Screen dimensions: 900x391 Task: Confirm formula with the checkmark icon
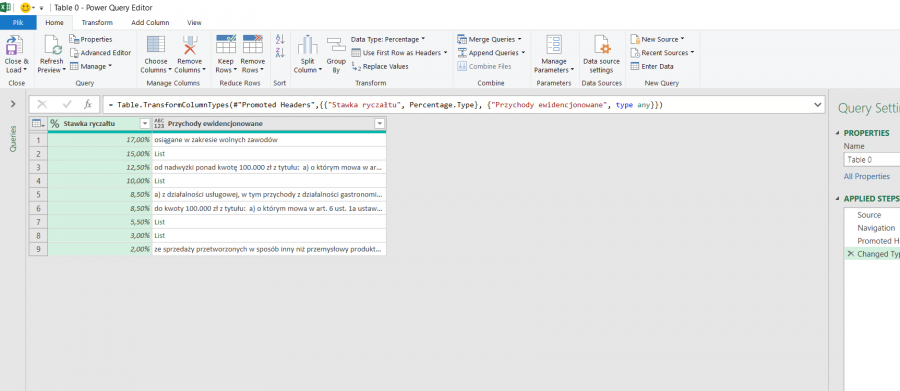(x=67, y=104)
